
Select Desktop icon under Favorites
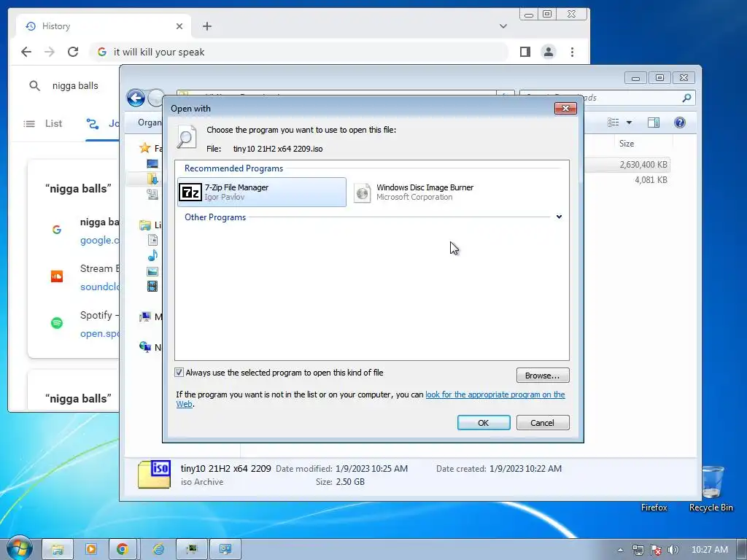coord(152,164)
